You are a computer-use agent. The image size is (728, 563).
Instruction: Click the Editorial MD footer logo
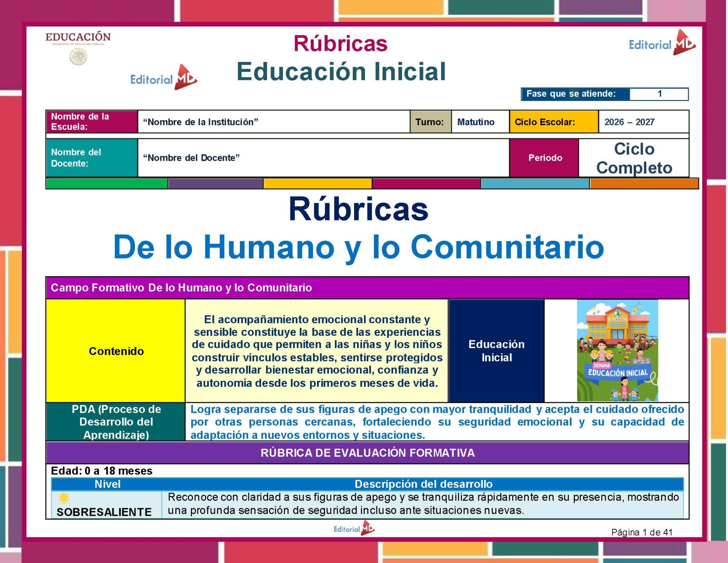click(x=354, y=529)
